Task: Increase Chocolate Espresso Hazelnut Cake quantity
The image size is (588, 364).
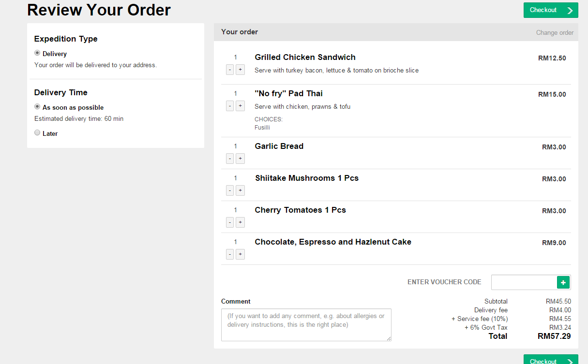Action: (x=240, y=254)
